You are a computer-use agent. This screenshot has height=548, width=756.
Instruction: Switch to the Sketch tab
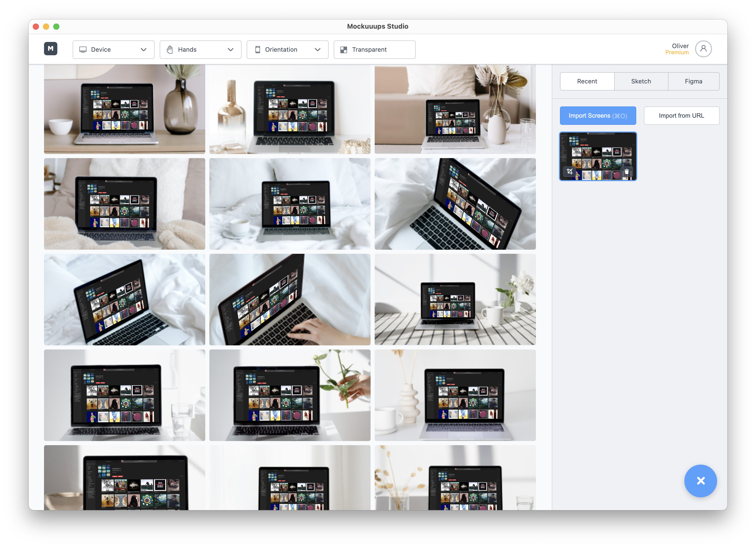tap(641, 81)
